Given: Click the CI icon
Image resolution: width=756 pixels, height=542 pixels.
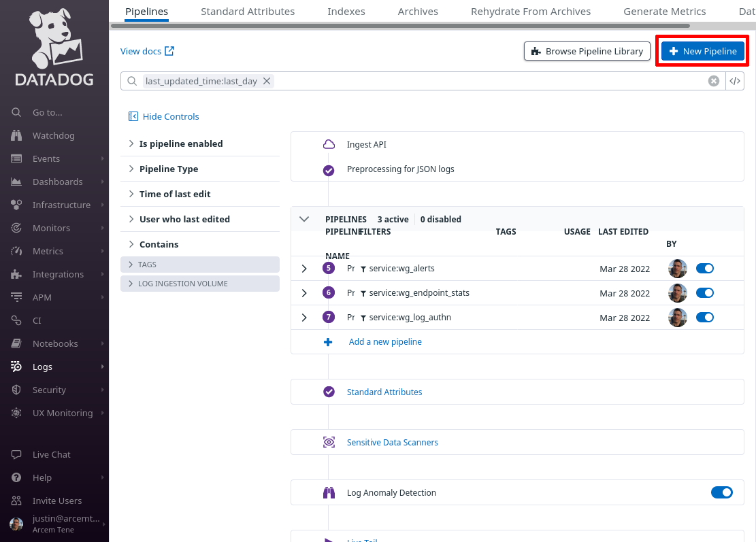Looking at the screenshot, I should coord(16,320).
